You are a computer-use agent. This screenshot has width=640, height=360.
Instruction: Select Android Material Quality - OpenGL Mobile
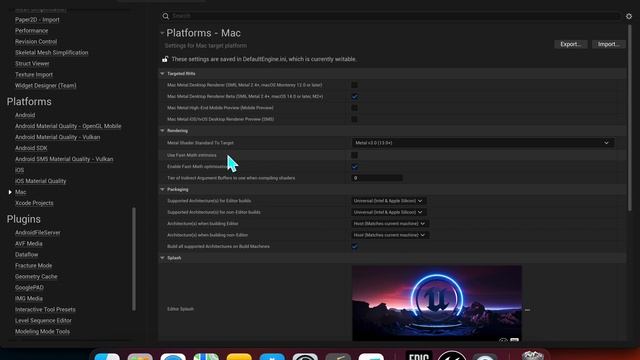click(x=68, y=126)
